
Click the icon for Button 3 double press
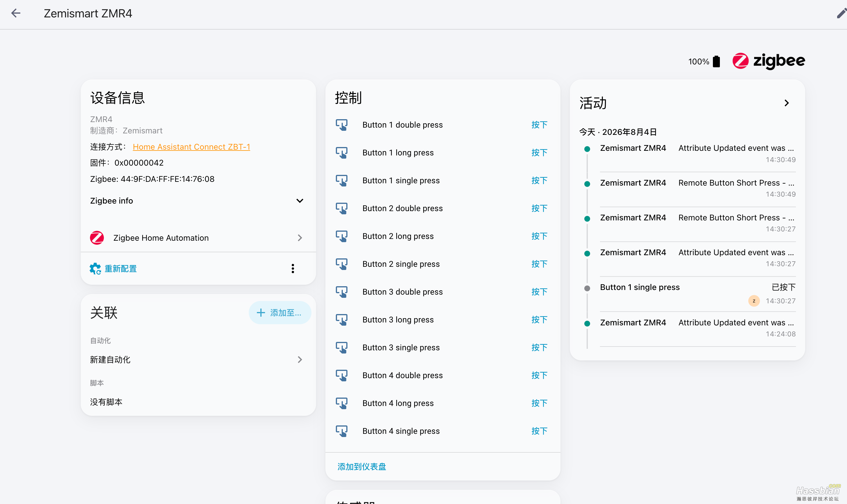[x=342, y=292]
